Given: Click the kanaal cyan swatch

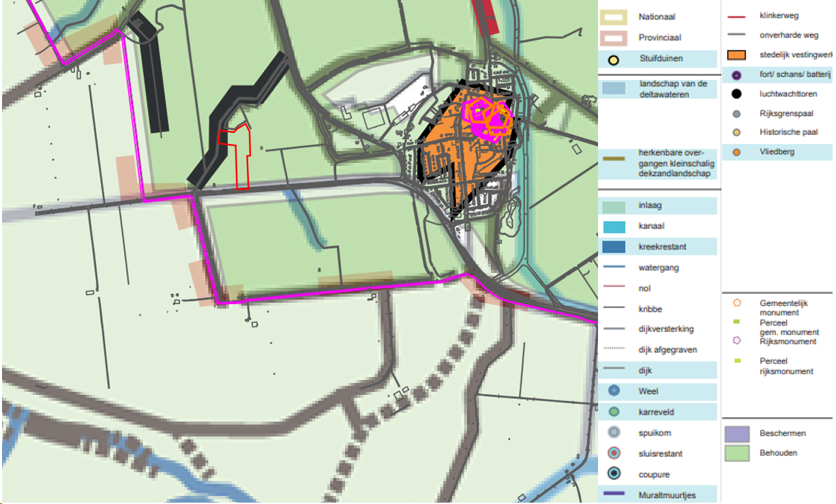Looking at the screenshot, I should pyautogui.click(x=614, y=226).
